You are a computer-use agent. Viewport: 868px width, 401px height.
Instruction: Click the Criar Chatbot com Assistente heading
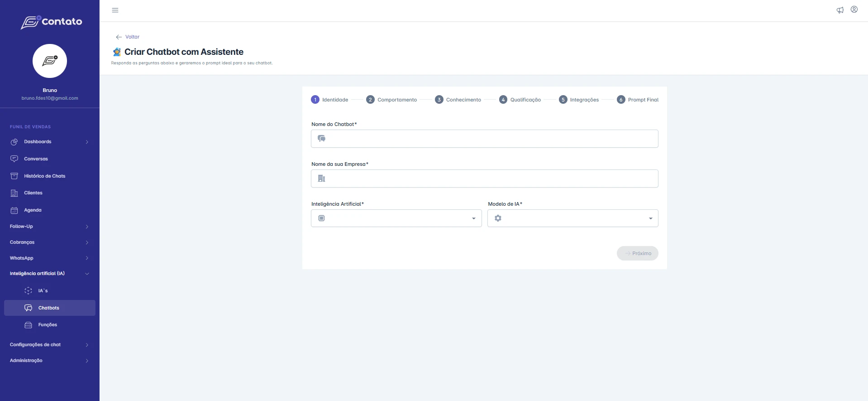(184, 52)
